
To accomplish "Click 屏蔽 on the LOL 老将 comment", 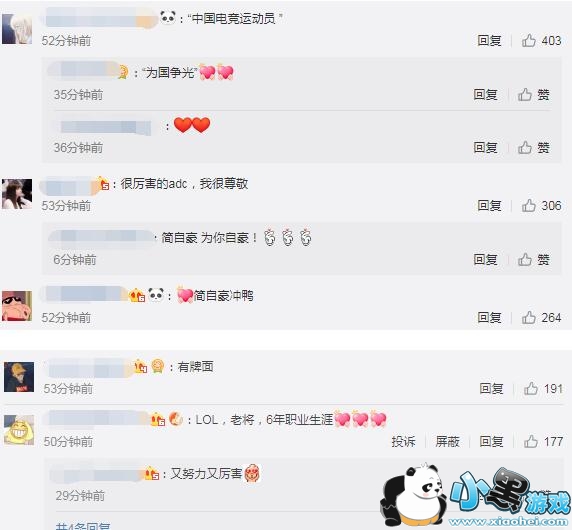I will [447, 442].
